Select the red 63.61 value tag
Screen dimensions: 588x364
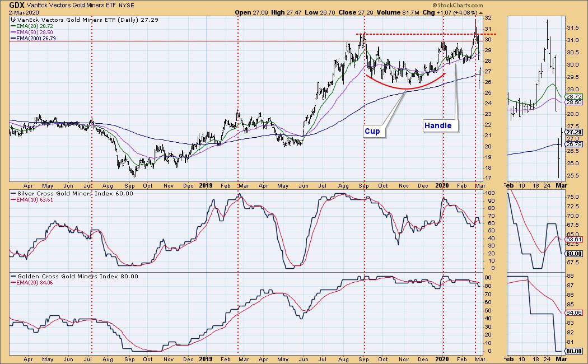tap(574, 240)
